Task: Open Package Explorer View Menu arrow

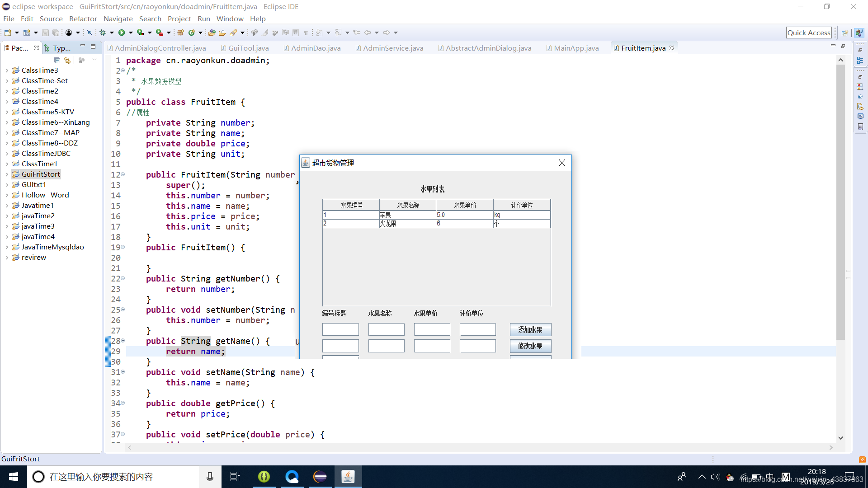Action: (94, 60)
